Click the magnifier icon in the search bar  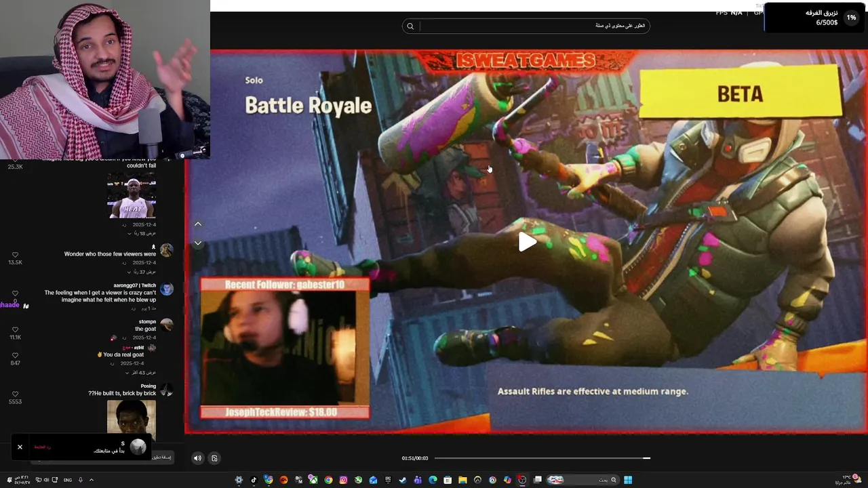pyautogui.click(x=410, y=26)
